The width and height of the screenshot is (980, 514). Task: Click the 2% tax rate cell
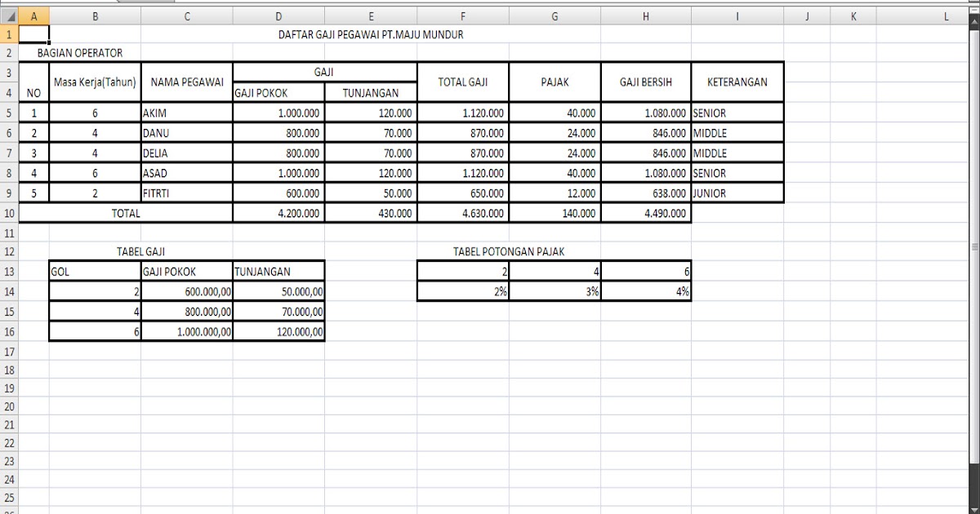tap(463, 290)
